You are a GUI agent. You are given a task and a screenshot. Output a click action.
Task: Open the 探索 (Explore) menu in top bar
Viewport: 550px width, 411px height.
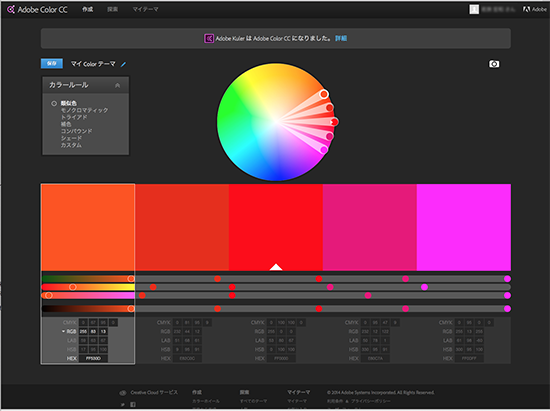pos(113,9)
